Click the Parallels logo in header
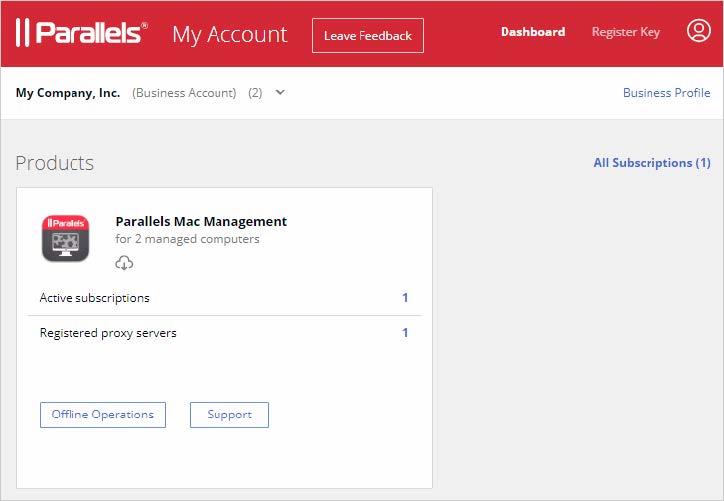The height and width of the screenshot is (501, 724). coord(82,33)
